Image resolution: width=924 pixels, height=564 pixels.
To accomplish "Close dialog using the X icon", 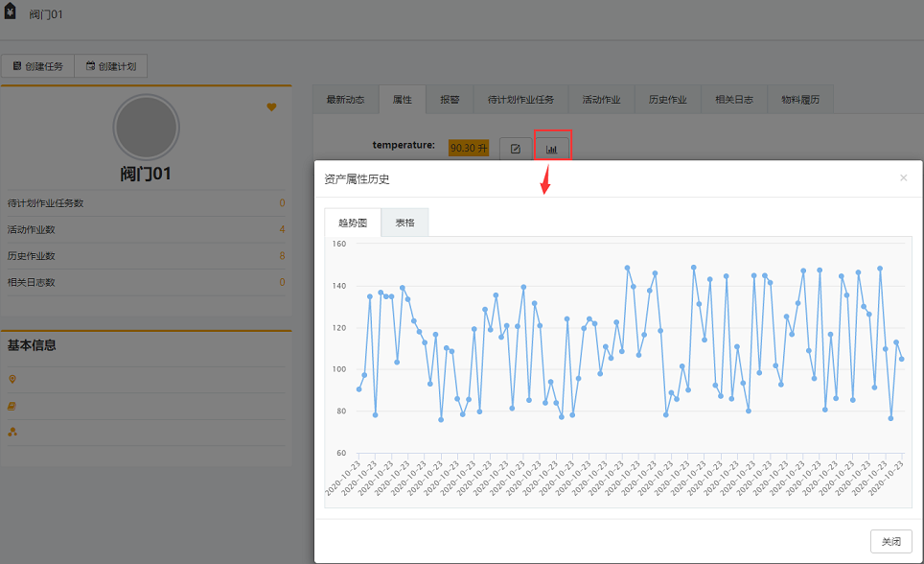I will [x=903, y=178].
